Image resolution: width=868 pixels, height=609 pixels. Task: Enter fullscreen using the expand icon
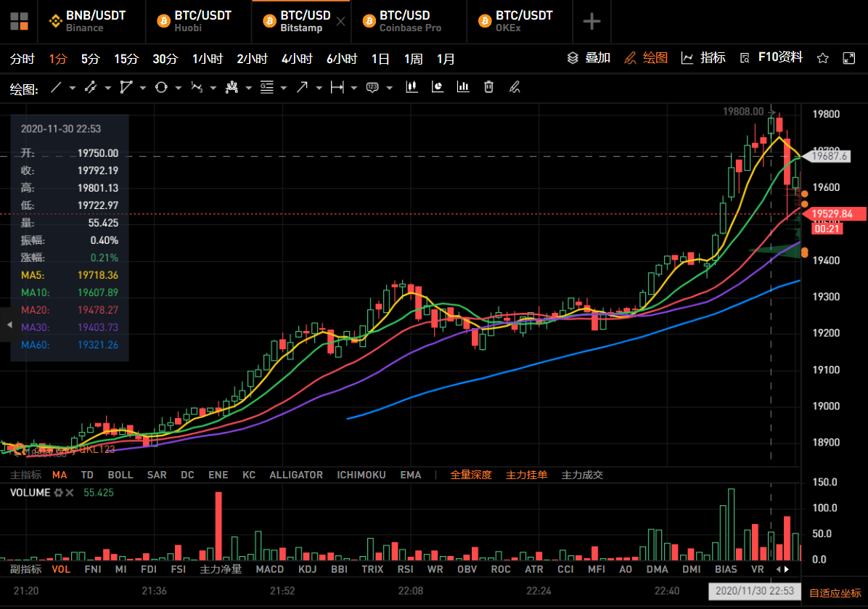tap(848, 59)
